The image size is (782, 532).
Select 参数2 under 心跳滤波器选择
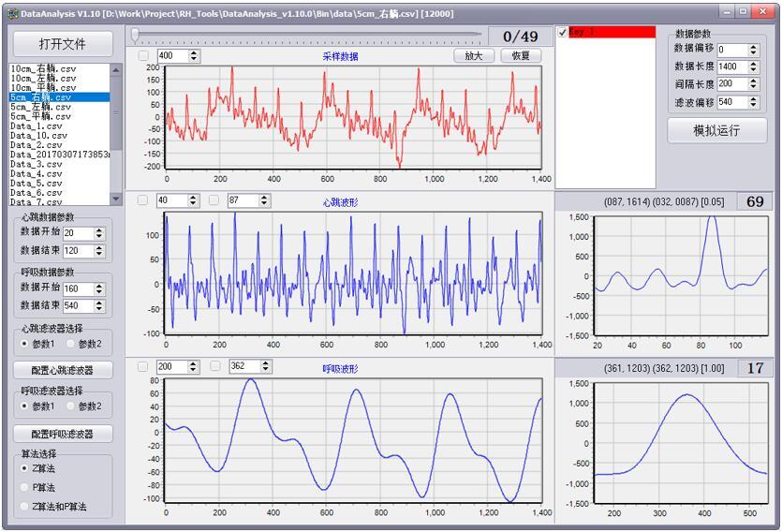pos(70,344)
